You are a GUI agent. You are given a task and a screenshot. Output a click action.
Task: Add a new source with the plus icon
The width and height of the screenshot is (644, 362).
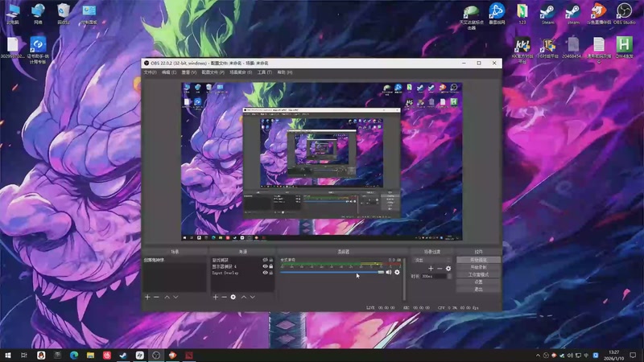click(216, 297)
